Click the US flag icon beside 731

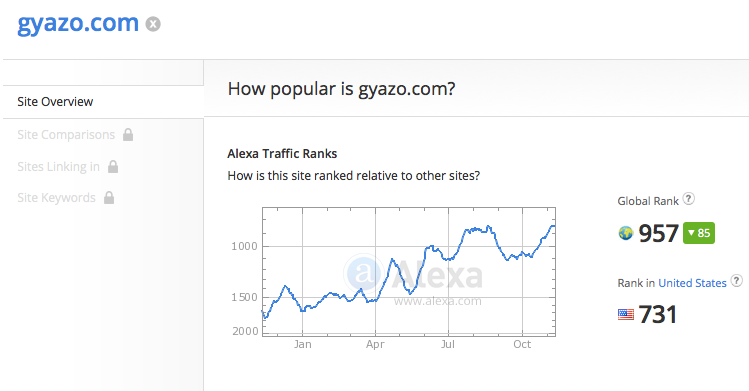coord(626,314)
